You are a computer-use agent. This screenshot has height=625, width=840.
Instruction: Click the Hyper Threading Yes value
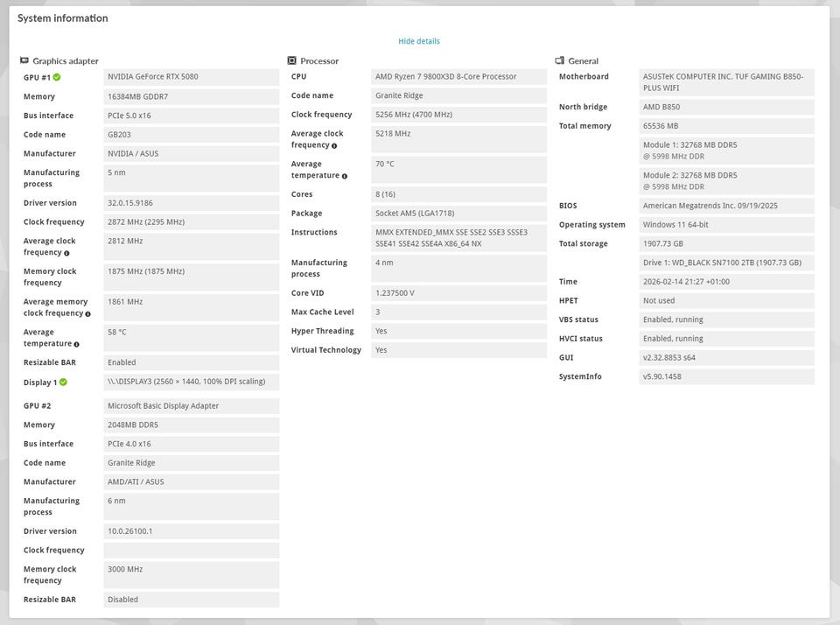point(459,331)
